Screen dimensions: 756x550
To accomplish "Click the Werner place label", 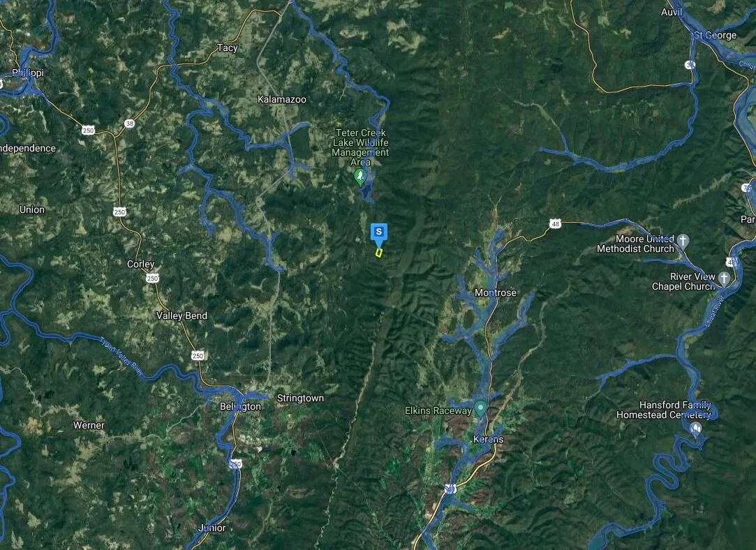I will [x=89, y=425].
